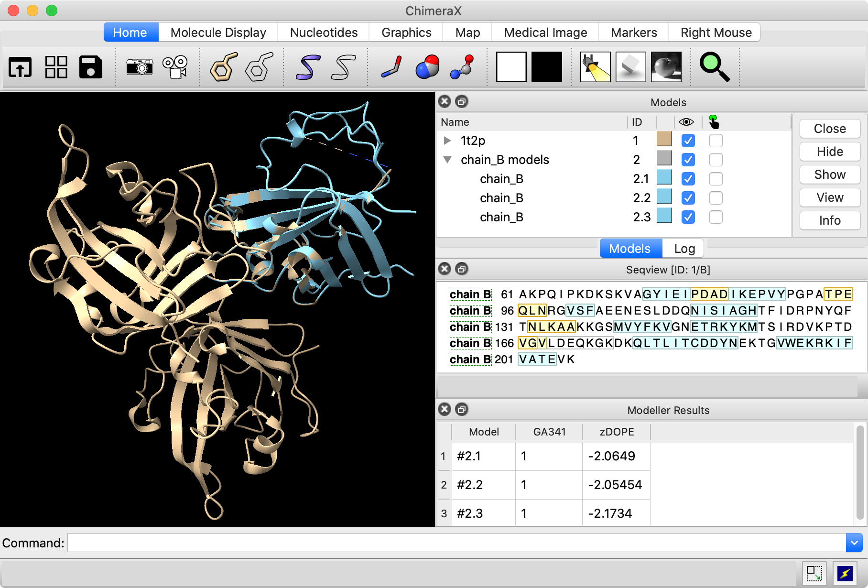868x588 pixels.
Task: Uncheck the shown checkbox for chain_B 2.2
Action: pyautogui.click(x=688, y=198)
